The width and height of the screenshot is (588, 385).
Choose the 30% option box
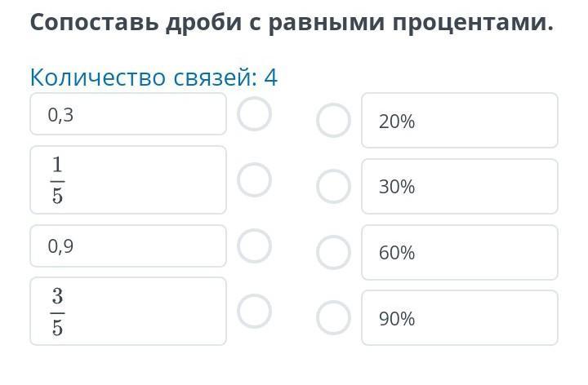pyautogui.click(x=459, y=186)
